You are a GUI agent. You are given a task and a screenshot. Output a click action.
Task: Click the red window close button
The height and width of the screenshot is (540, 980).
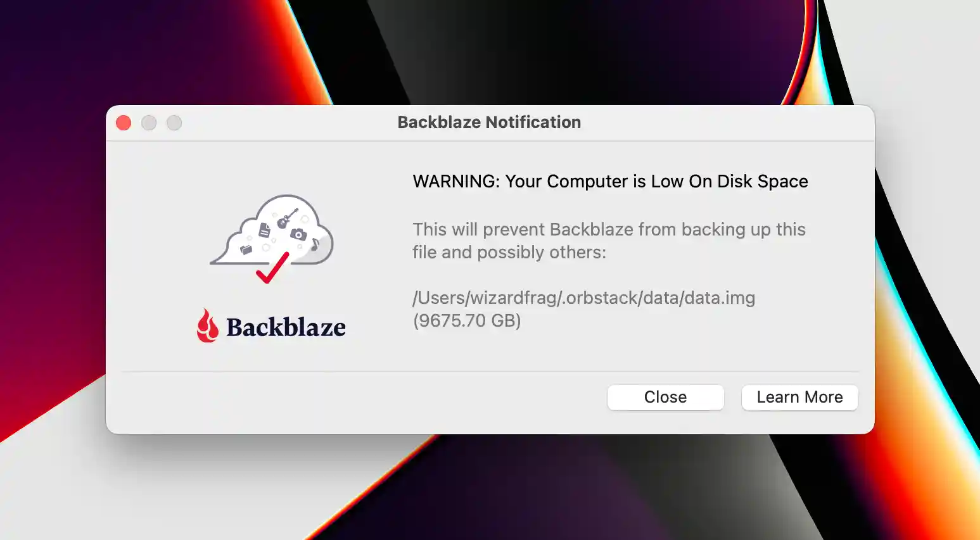point(124,123)
